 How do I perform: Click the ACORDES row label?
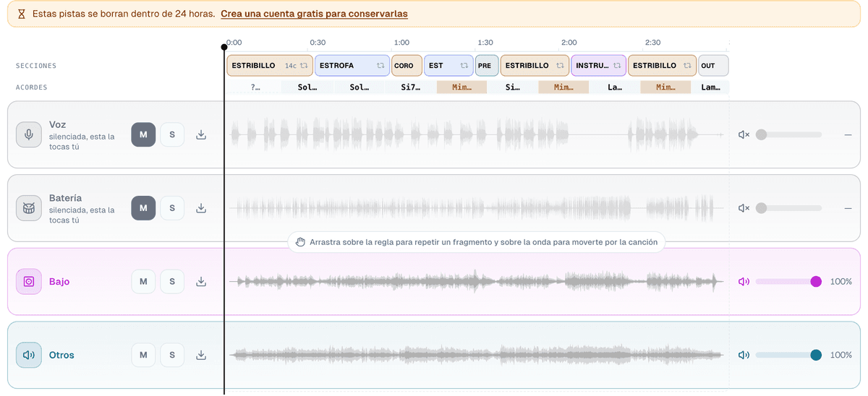tap(32, 87)
